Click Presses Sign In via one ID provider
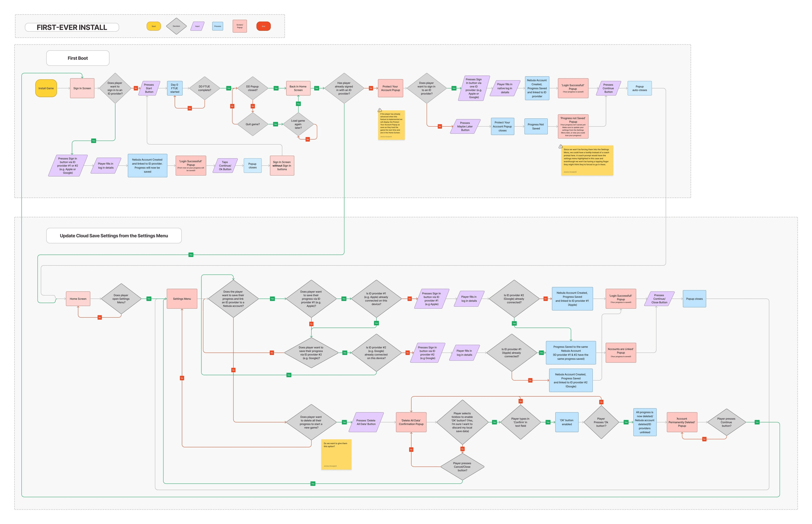 (x=474, y=88)
